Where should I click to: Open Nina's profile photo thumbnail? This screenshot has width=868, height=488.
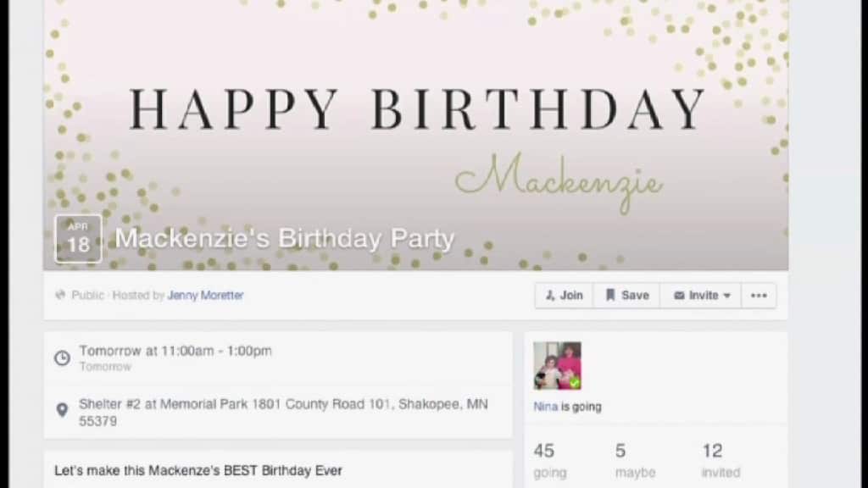pos(558,366)
